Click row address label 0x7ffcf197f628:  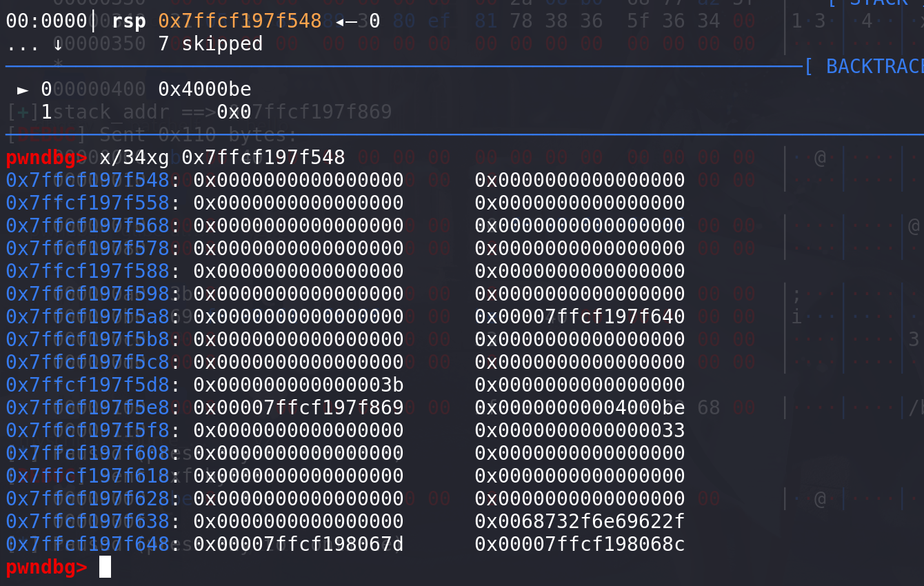pos(93,499)
